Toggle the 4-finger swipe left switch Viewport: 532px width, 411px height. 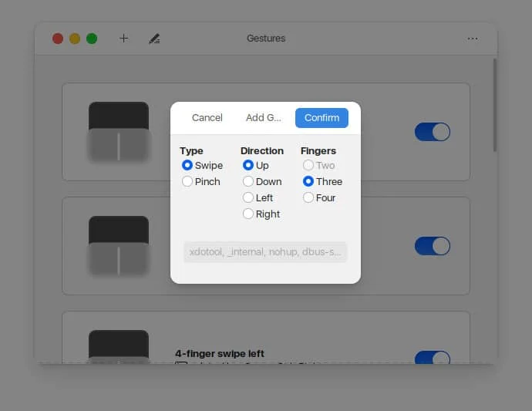[x=433, y=357]
